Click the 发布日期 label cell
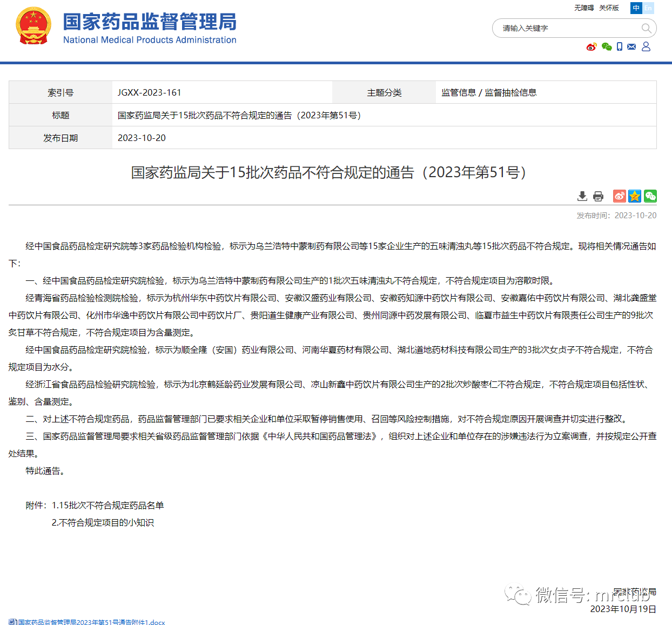672x625 pixels. click(x=61, y=138)
